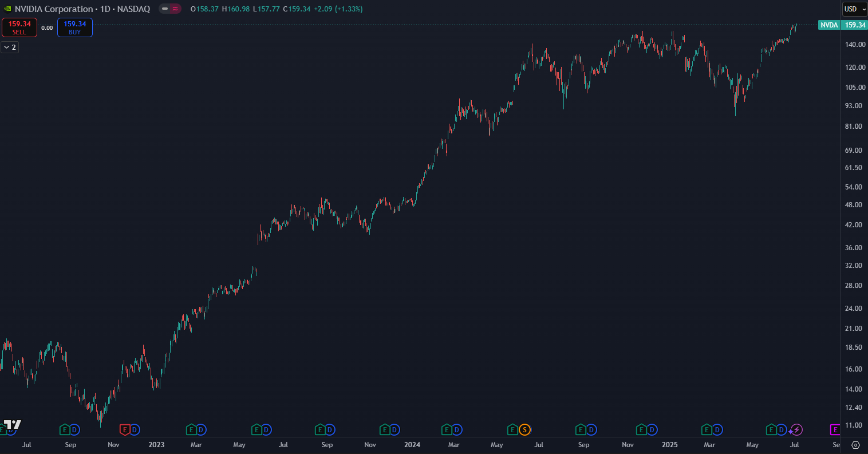Click the dividend marker beside the red earnings marker
Viewport: 868px width, 454px height.
coord(135,429)
